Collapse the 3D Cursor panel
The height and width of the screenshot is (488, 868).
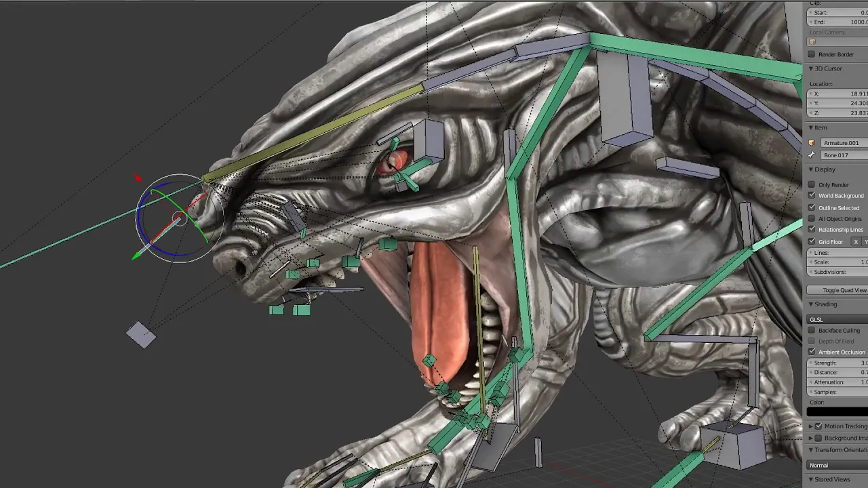coord(810,68)
